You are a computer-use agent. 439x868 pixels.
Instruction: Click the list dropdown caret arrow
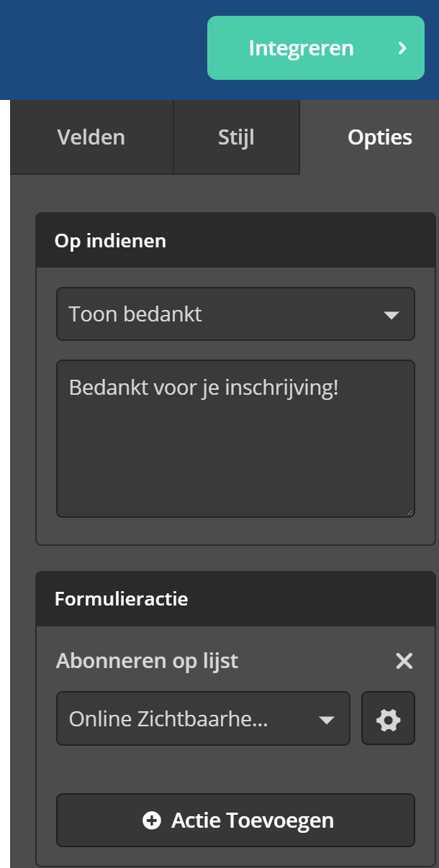(327, 719)
